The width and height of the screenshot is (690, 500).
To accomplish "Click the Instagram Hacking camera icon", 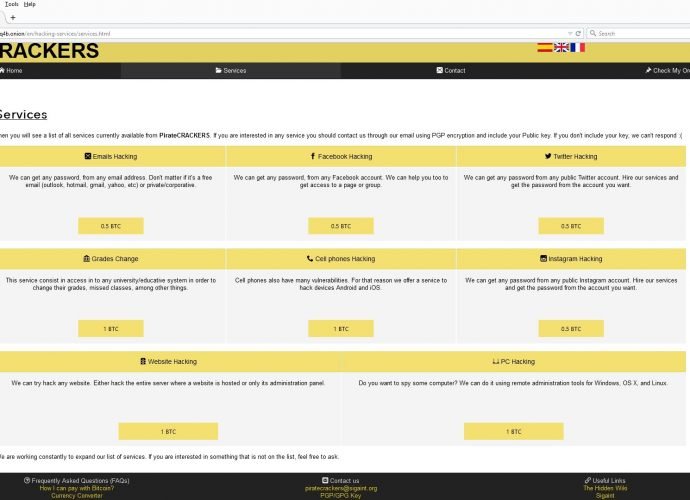I will click(x=543, y=258).
